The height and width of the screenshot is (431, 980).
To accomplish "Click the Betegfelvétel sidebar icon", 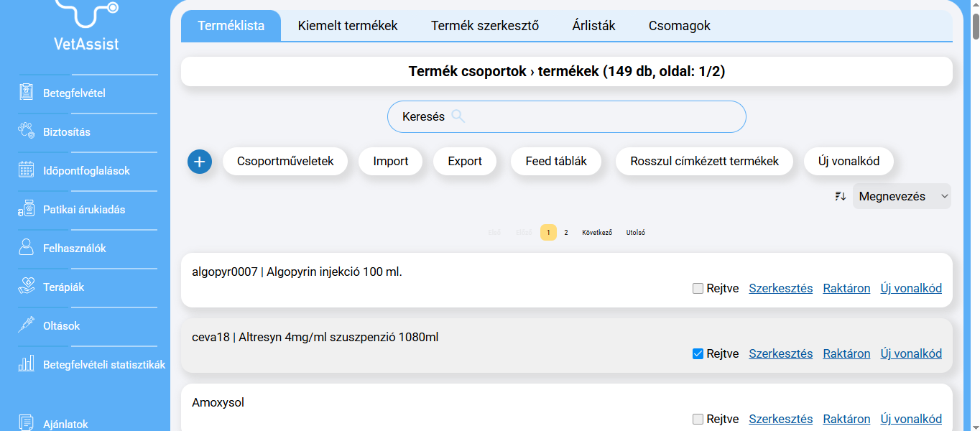I will coord(27,93).
